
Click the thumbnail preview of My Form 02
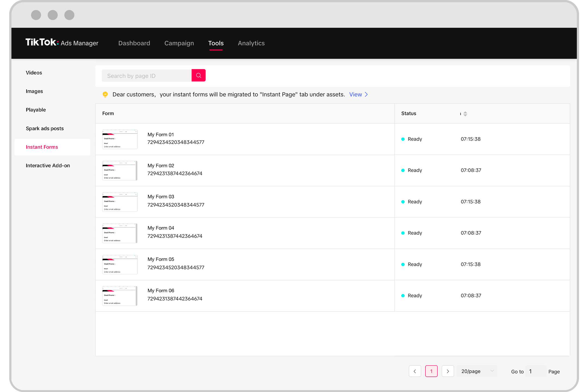[119, 170]
